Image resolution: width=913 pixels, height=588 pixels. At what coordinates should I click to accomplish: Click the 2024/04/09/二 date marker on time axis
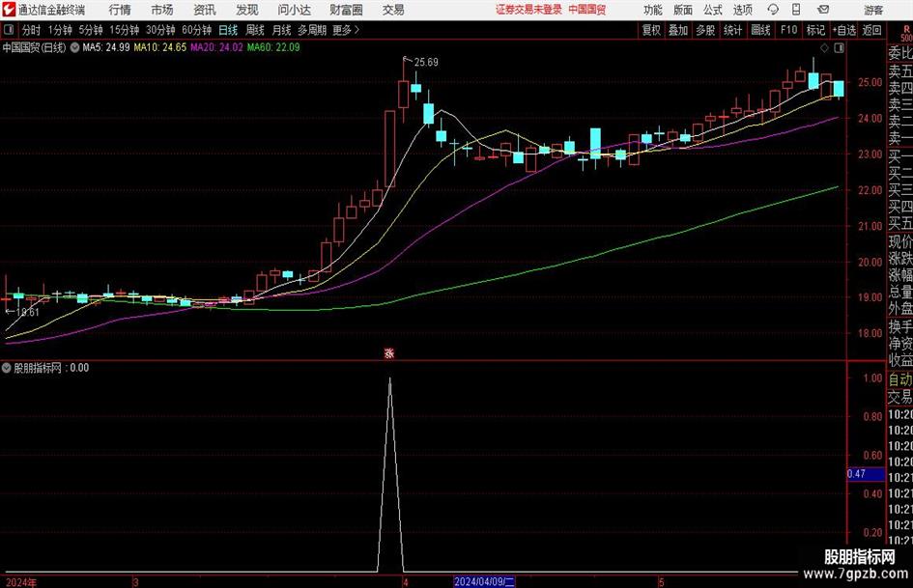click(x=484, y=582)
